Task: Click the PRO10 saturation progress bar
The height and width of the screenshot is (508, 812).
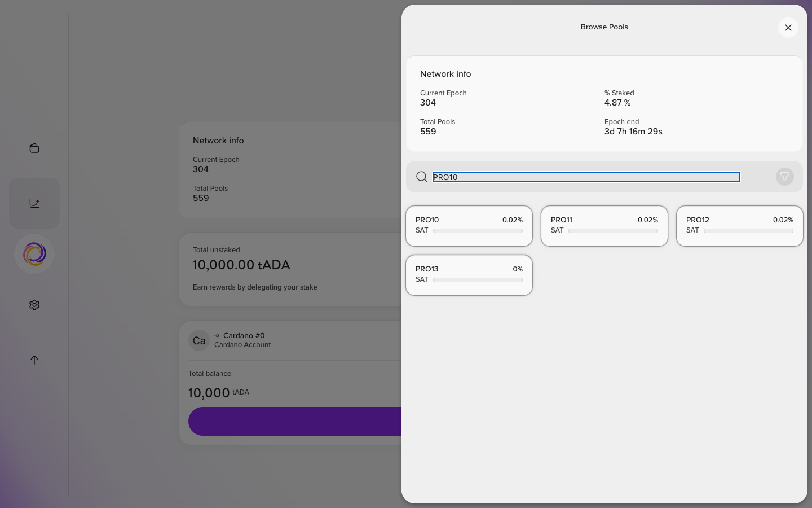Action: (478, 230)
